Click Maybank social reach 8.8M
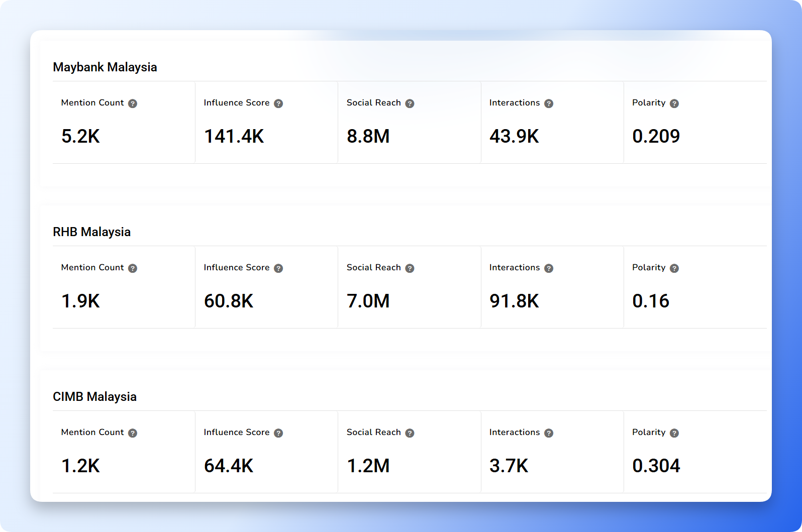802x532 pixels. (x=368, y=136)
